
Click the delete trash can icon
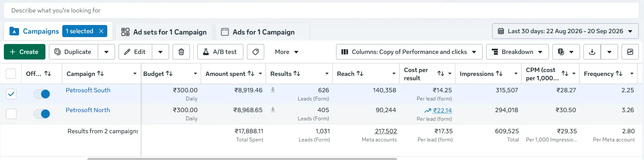181,52
